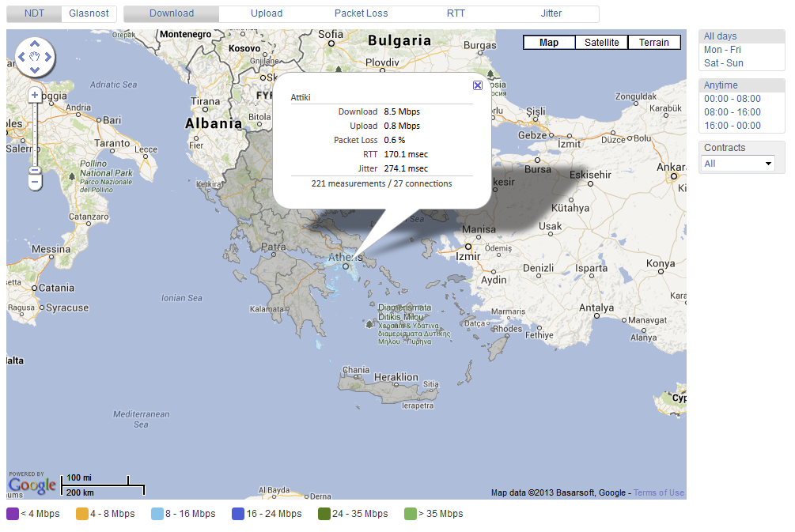Filter by Mon - Fri days
795x532 pixels.
pyautogui.click(x=722, y=50)
